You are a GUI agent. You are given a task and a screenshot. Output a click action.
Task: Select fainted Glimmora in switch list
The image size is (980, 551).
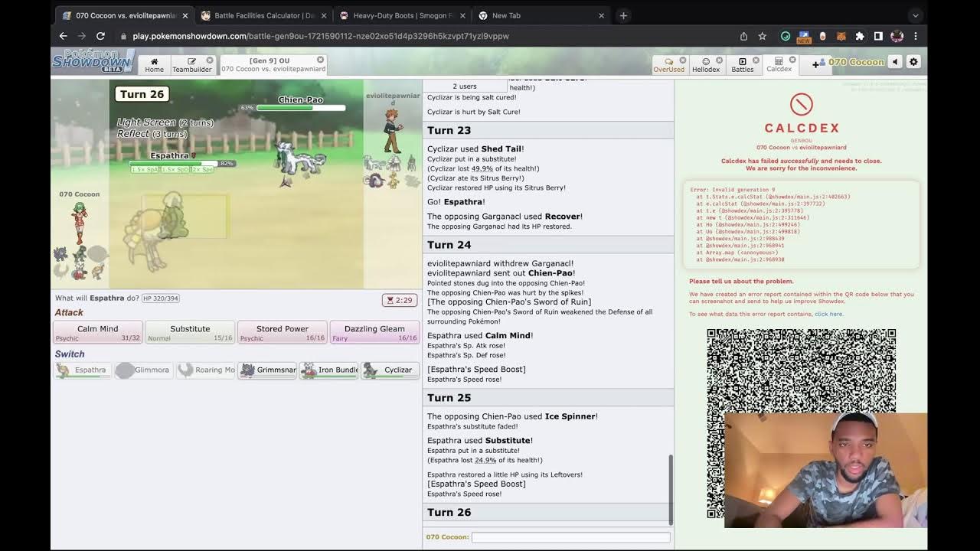point(144,370)
